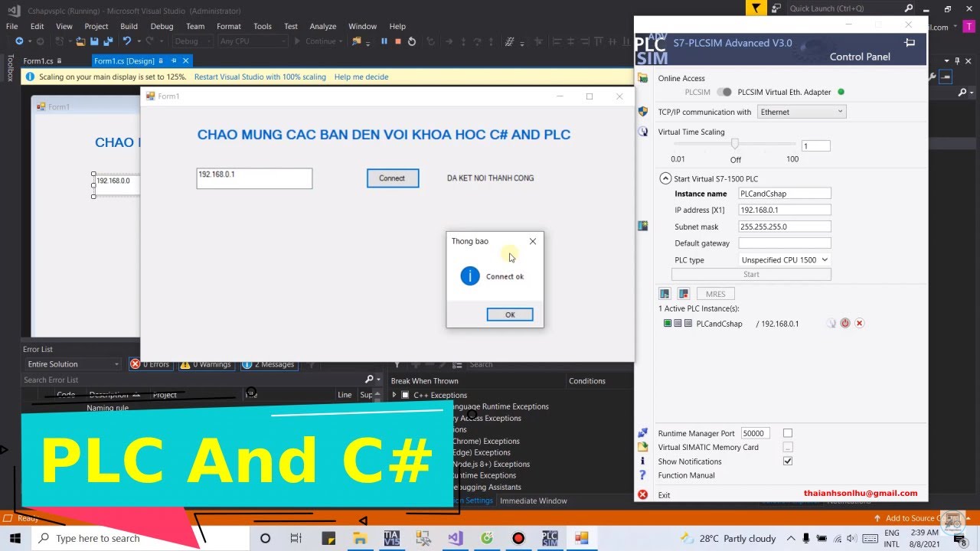
Task: Click the Show Notifications info icon
Action: tap(642, 461)
